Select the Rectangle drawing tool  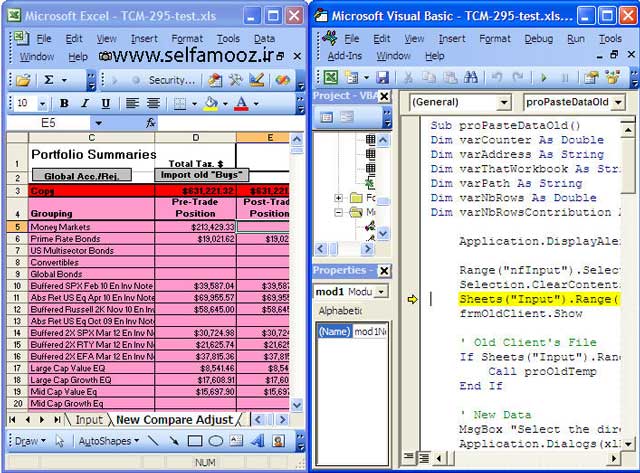tap(195, 441)
